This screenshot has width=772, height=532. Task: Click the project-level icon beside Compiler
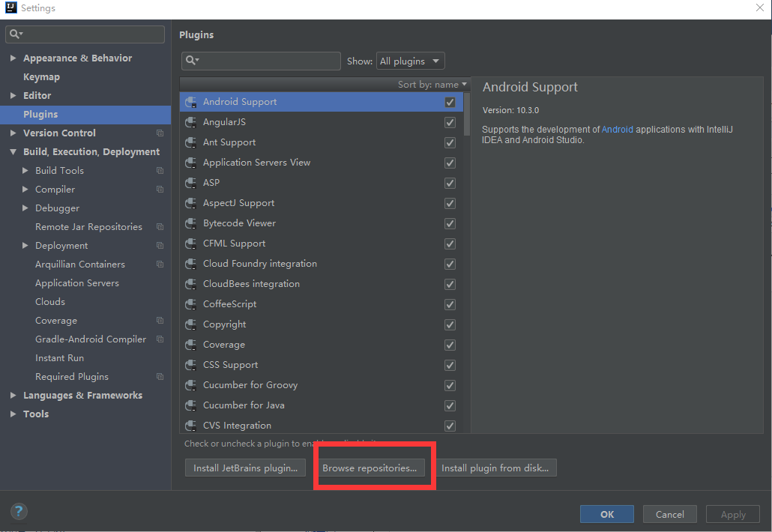160,189
